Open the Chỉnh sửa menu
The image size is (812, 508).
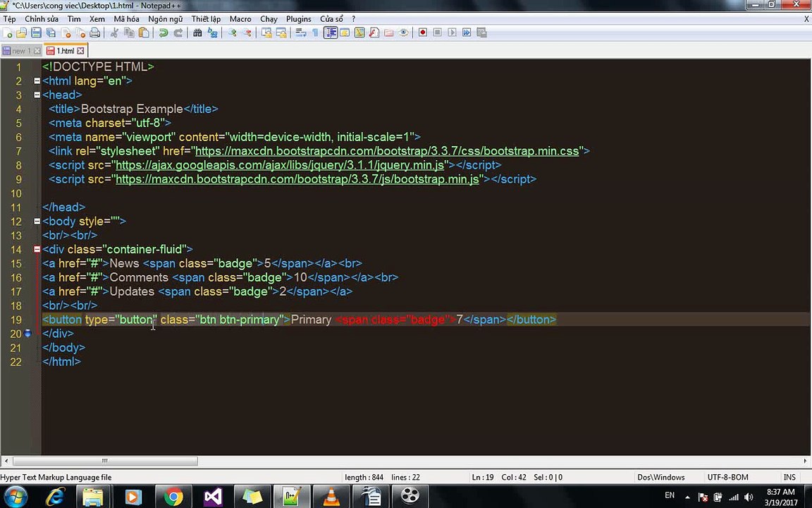tap(42, 18)
